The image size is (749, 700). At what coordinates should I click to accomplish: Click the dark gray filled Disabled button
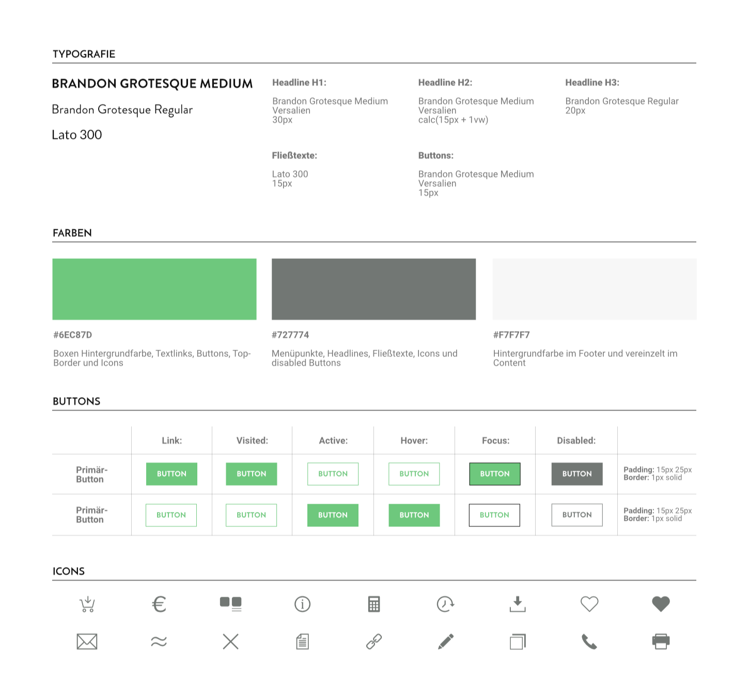click(x=577, y=474)
